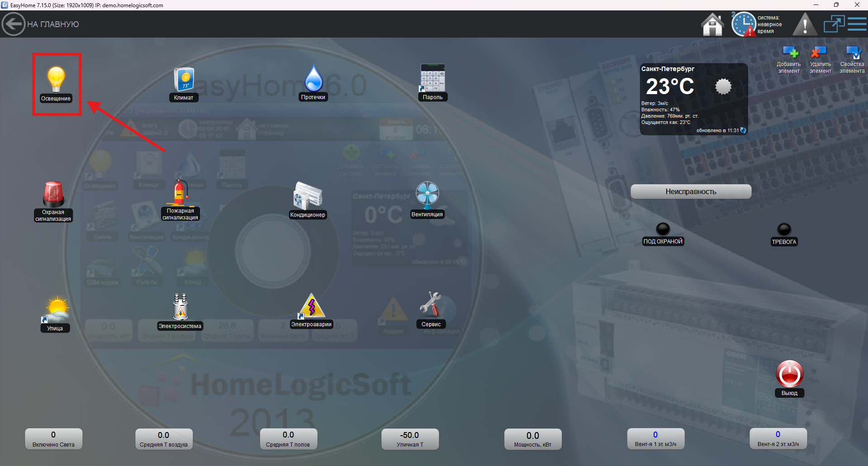Open the Вентиляция fan icon
868x466 pixels.
point(427,195)
